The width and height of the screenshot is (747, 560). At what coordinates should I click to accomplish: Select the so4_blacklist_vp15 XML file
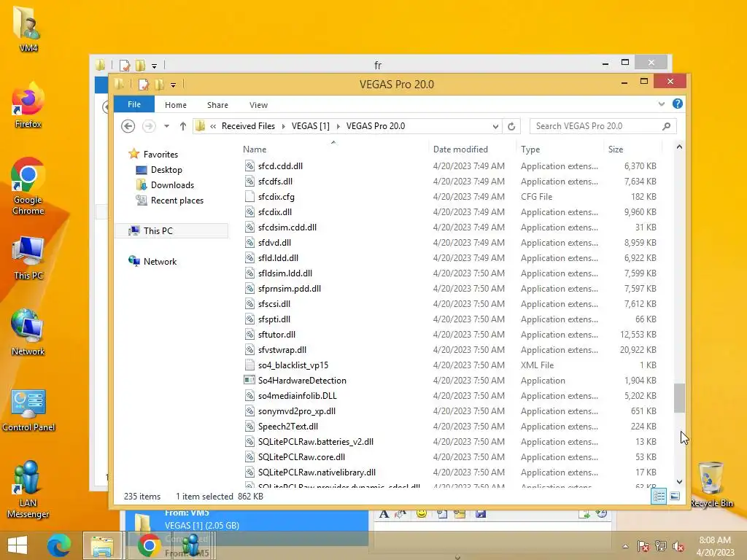point(293,365)
